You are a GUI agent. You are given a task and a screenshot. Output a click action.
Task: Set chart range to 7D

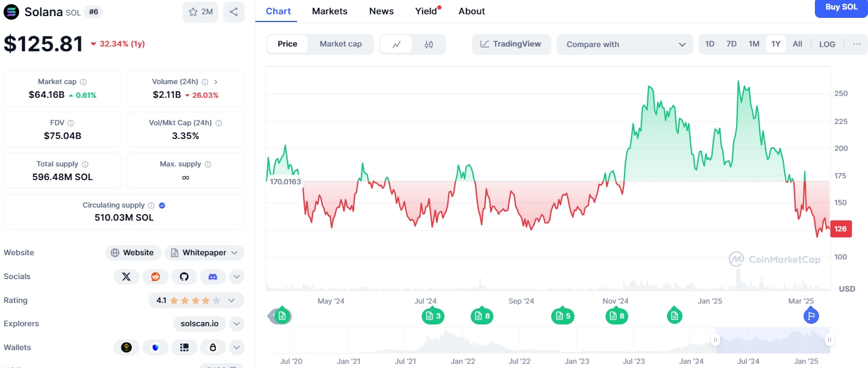tap(731, 44)
